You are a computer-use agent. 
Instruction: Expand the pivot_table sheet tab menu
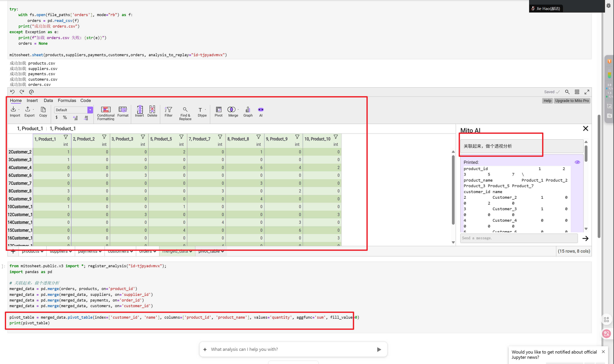[222, 251]
